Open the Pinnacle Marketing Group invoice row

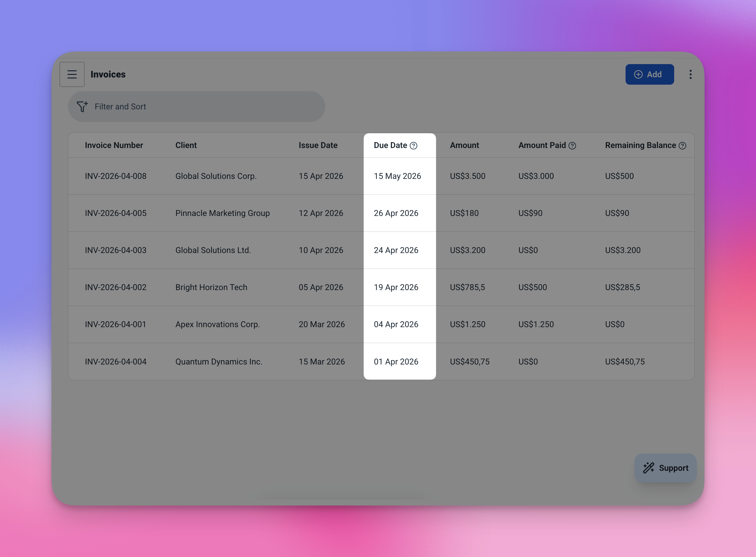click(x=223, y=213)
